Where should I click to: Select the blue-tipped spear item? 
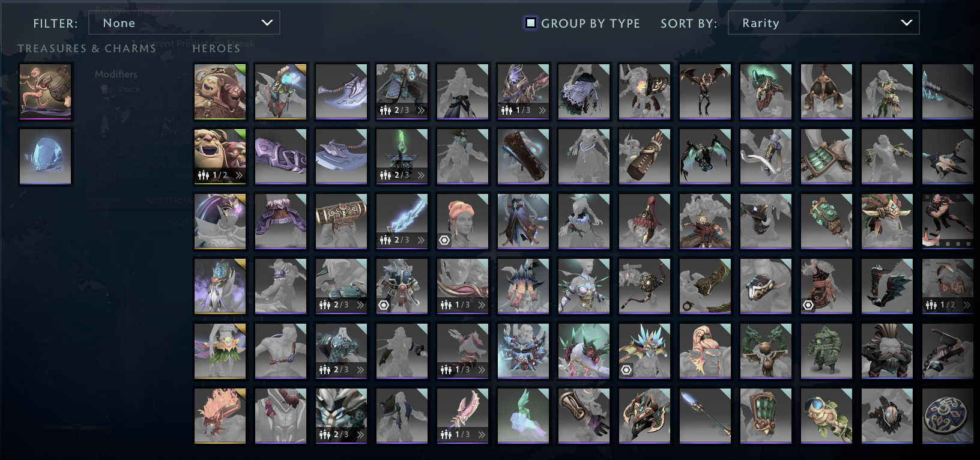point(705,416)
